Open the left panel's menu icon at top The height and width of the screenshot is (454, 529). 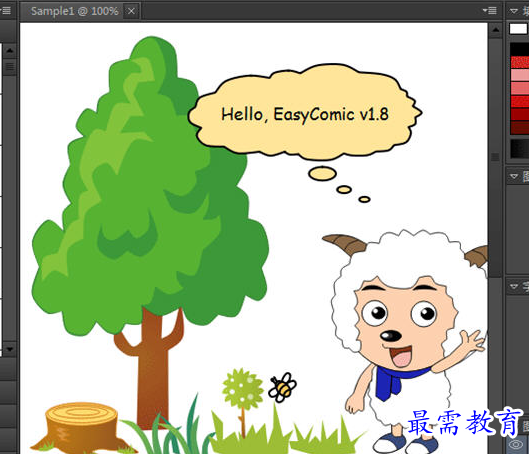pyautogui.click(x=5, y=10)
